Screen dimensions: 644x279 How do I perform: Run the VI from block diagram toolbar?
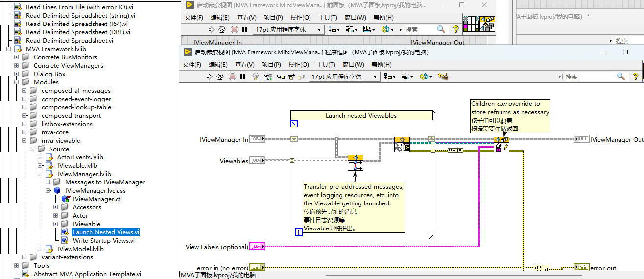[209, 76]
